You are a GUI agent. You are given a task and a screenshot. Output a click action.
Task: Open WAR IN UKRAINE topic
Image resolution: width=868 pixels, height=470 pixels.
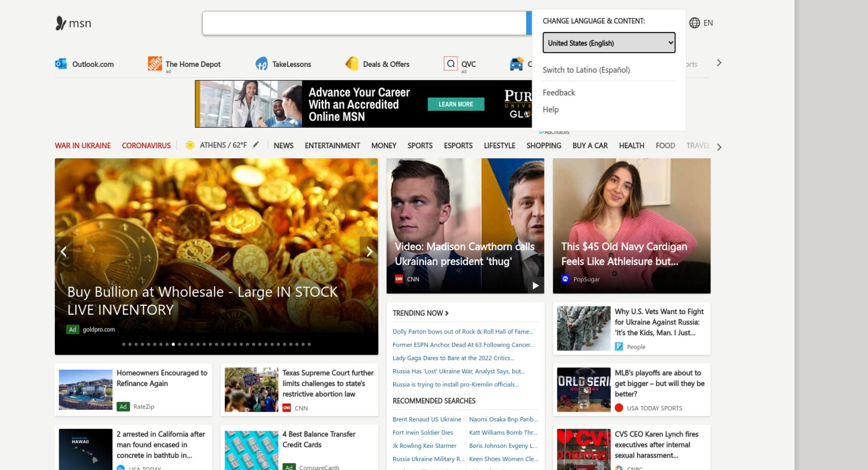[x=83, y=146]
